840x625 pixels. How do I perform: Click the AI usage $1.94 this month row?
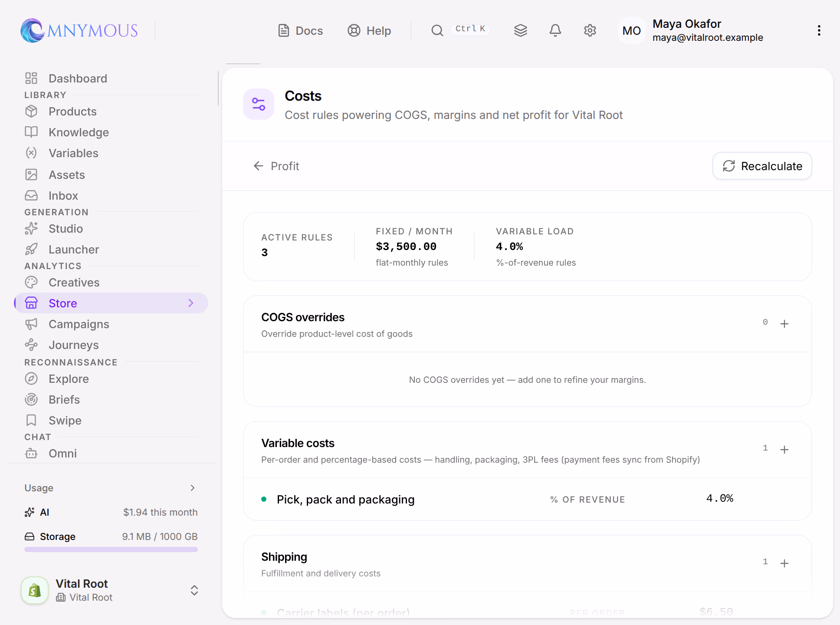click(x=111, y=512)
